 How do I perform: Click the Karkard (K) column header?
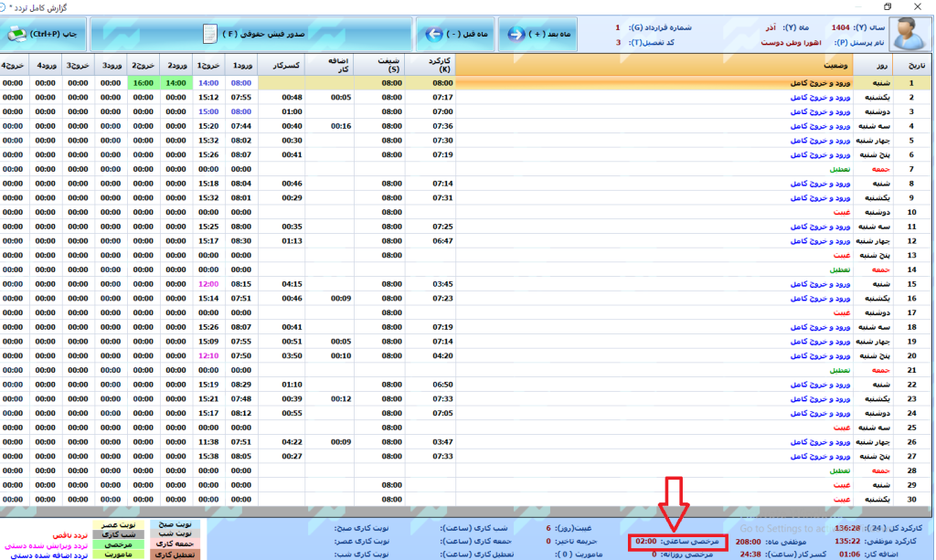[x=430, y=66]
